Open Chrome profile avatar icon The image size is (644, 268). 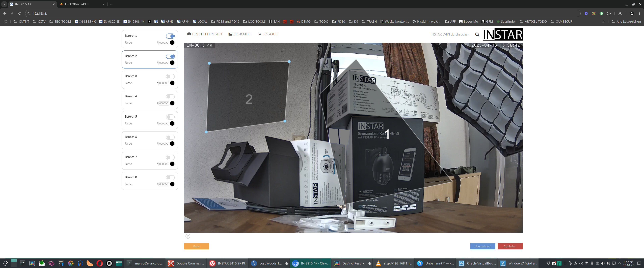pos(631,14)
